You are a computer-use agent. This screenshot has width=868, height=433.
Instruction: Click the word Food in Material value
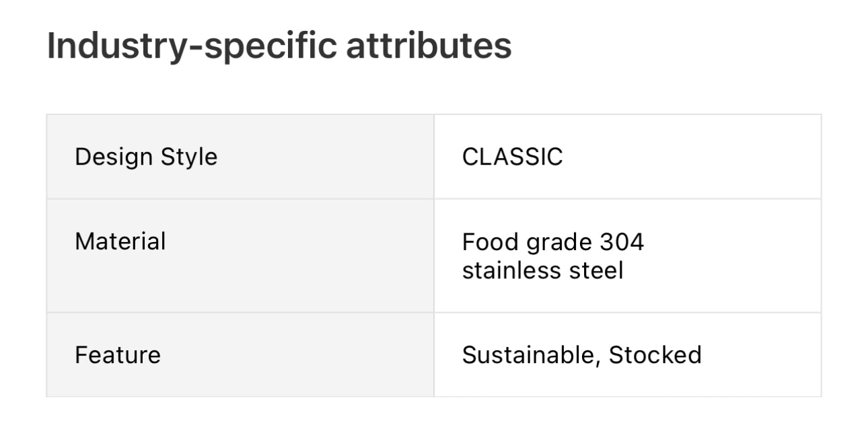point(491,242)
